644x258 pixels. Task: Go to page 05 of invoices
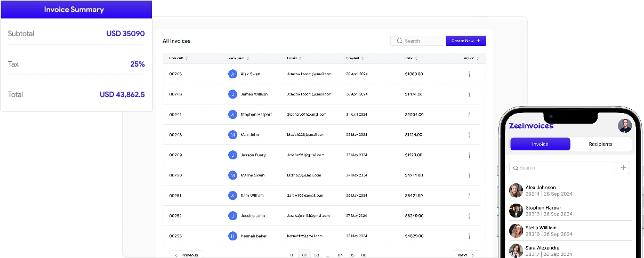tap(352, 255)
